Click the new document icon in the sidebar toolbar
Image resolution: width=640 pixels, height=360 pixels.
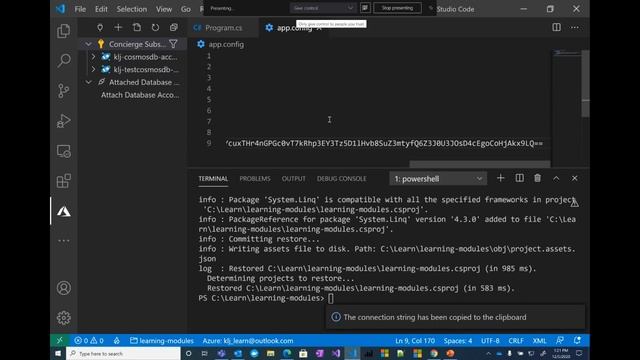tap(137, 27)
